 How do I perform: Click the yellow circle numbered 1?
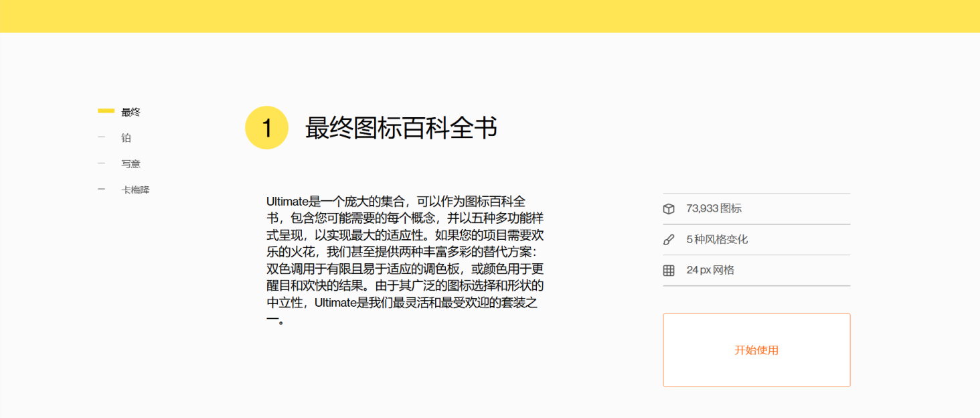266,127
